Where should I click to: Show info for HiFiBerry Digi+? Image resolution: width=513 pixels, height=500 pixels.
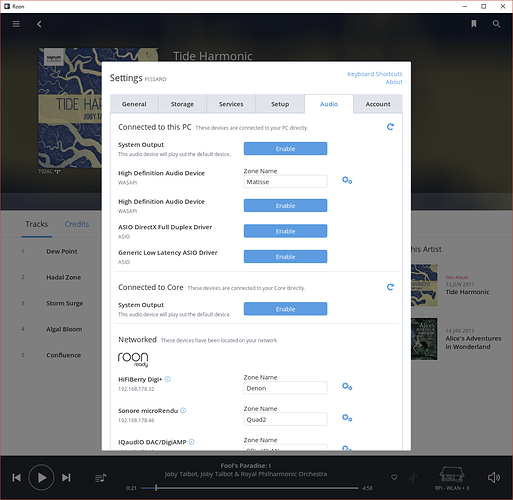168,379
